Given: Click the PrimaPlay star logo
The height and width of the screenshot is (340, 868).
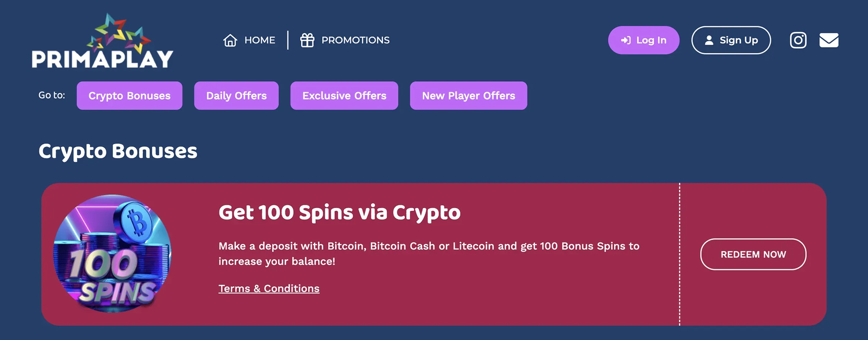Looking at the screenshot, I should [x=102, y=41].
